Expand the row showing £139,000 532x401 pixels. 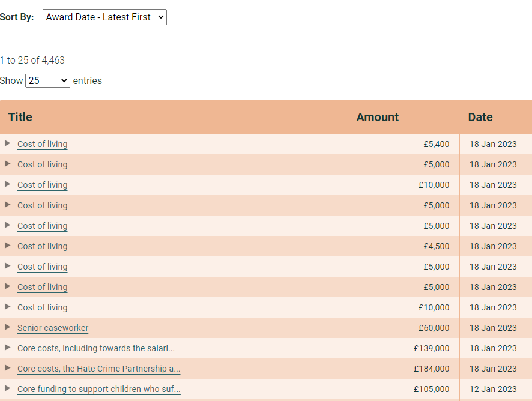7,348
